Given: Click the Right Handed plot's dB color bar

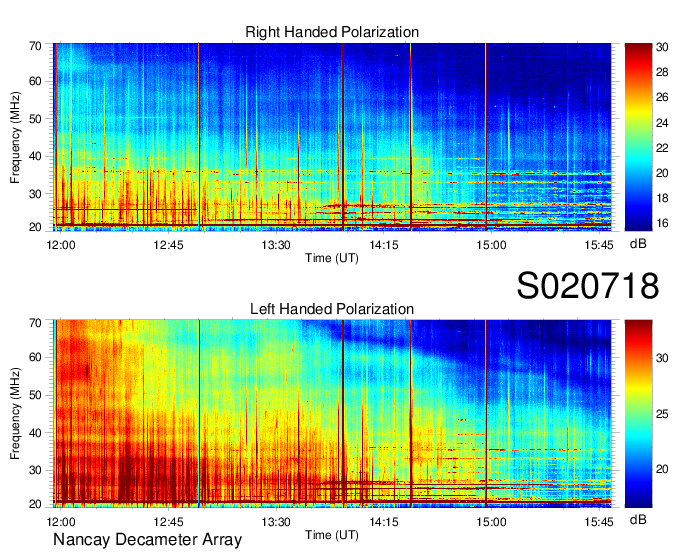Looking at the screenshot, I should click(638, 137).
